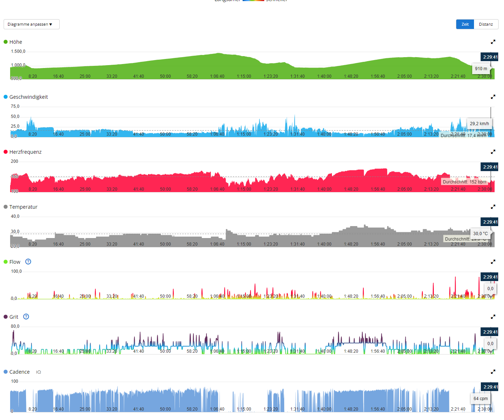
Task: Click the Grit chart title
Action: tap(14, 317)
